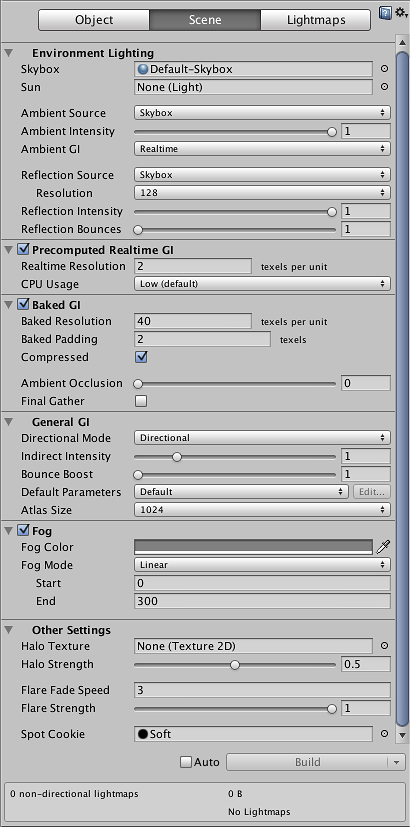Switch to the Lightmaps tab
The image size is (410, 827).
(x=316, y=20)
